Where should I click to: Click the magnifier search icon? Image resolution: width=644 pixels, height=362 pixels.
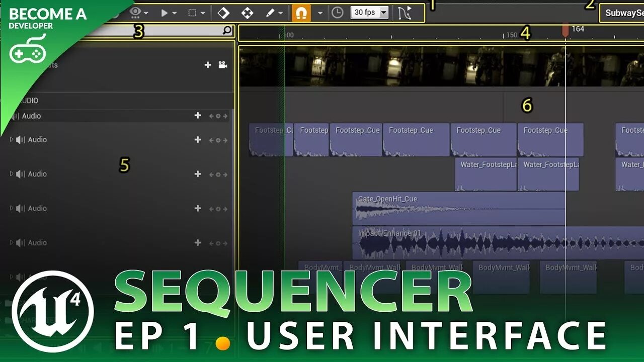click(227, 31)
